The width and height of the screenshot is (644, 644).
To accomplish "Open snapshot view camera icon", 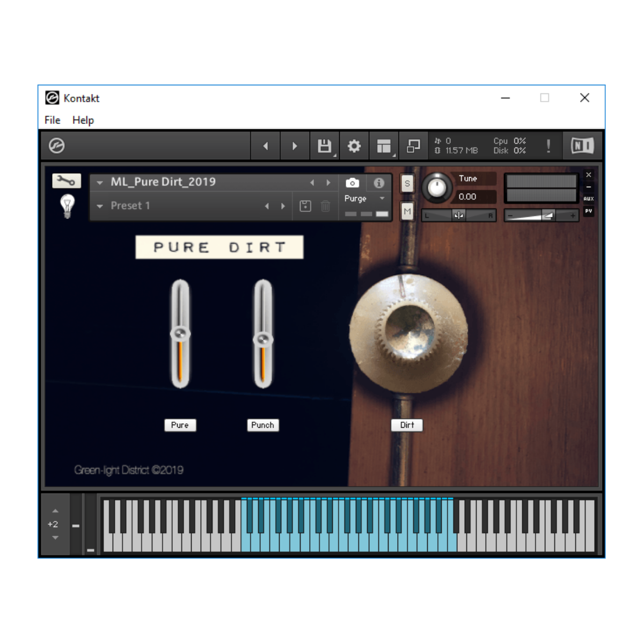I will click(x=352, y=183).
